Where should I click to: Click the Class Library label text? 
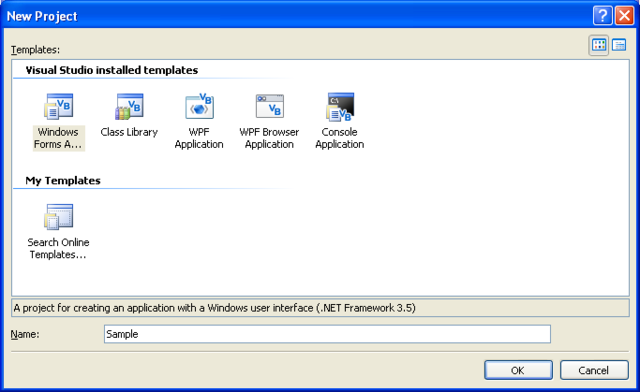click(129, 132)
